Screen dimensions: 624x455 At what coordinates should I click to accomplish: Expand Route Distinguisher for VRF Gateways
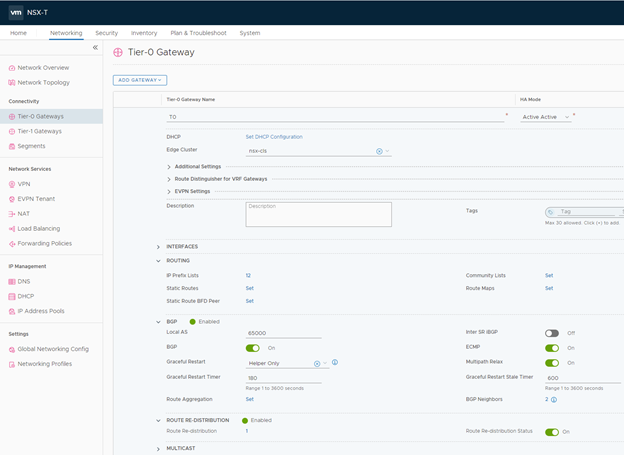pos(169,179)
